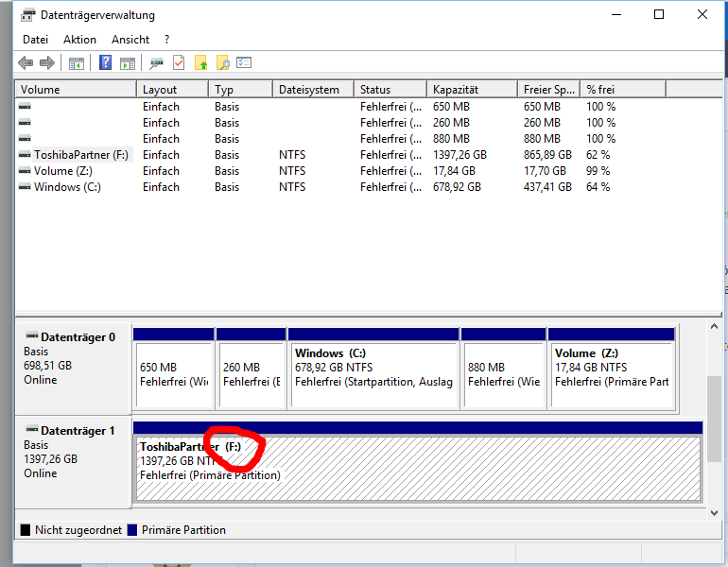Select the 260 MB partition block on Datenträger 0
728x567 pixels.
tap(251, 369)
